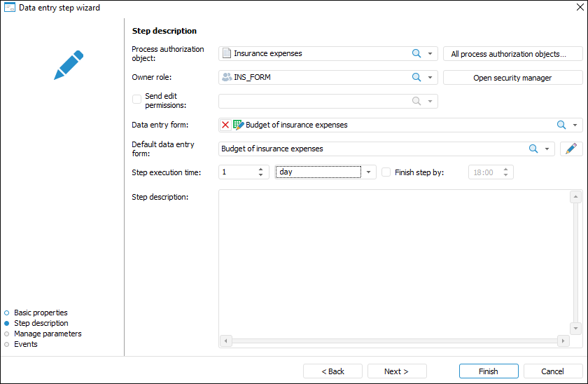Screen dimensions: 588x384
Task: Click the horizontal scrollbar in description box
Action: click(394, 341)
